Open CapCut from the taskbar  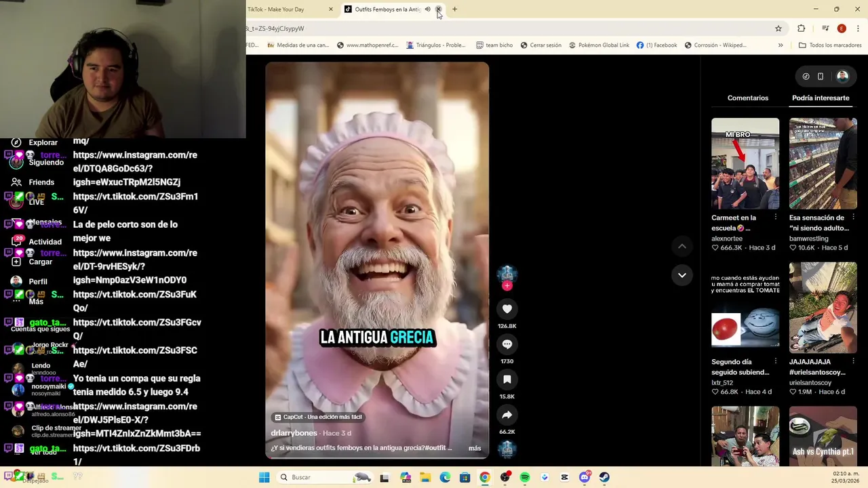click(x=564, y=477)
